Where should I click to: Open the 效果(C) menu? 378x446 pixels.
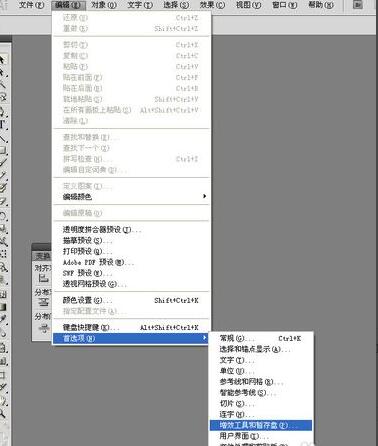tap(212, 5)
